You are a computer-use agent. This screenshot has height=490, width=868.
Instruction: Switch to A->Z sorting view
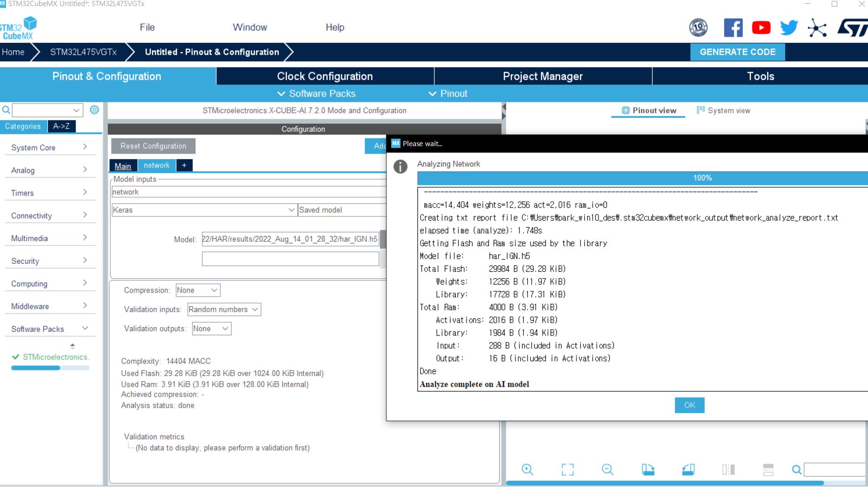(61, 126)
